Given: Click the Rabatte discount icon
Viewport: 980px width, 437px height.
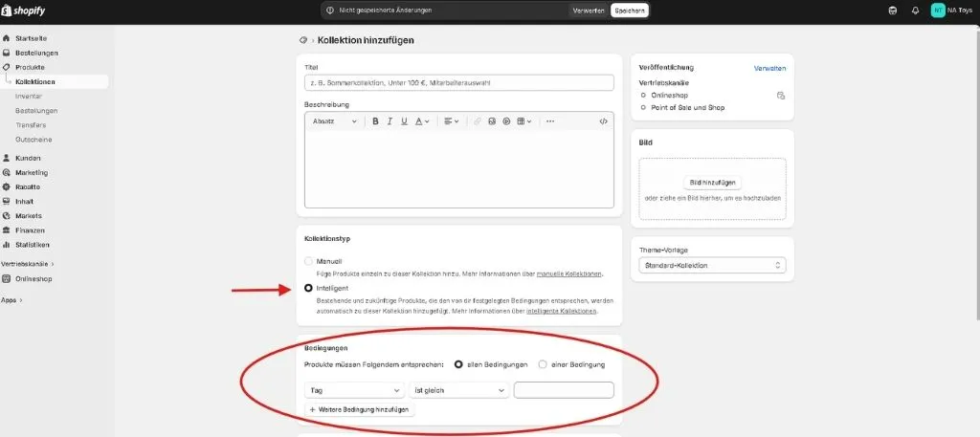Looking at the screenshot, I should click(x=7, y=186).
